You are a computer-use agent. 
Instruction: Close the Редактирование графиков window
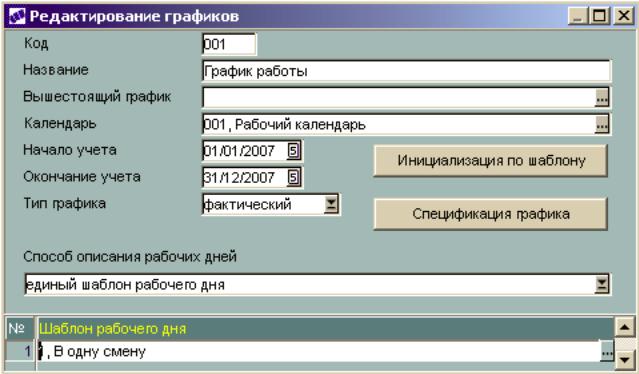pyautogui.click(x=624, y=16)
